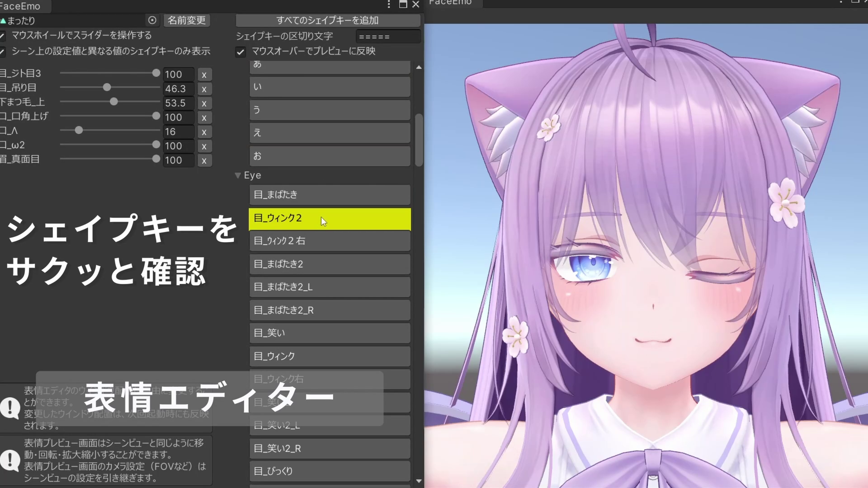Image resolution: width=868 pixels, height=488 pixels.
Task: Click the シェイプキーの区切り文字 input field
Action: point(387,36)
